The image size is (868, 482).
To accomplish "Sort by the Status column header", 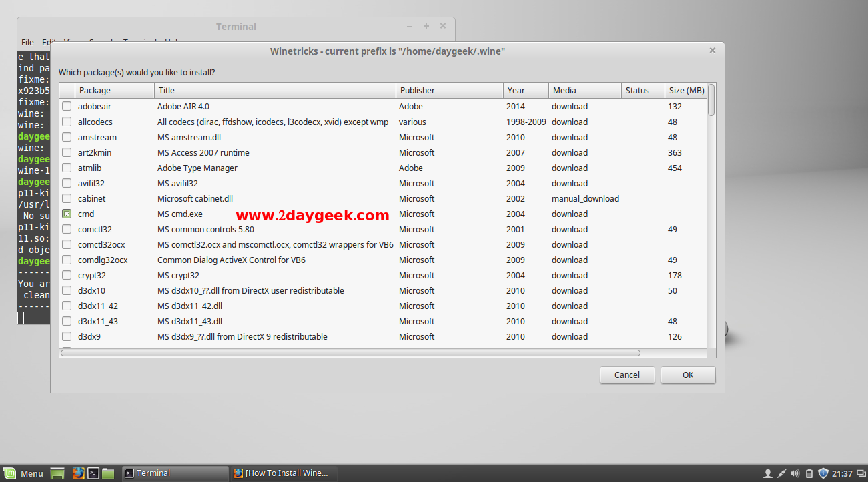I will click(x=643, y=90).
